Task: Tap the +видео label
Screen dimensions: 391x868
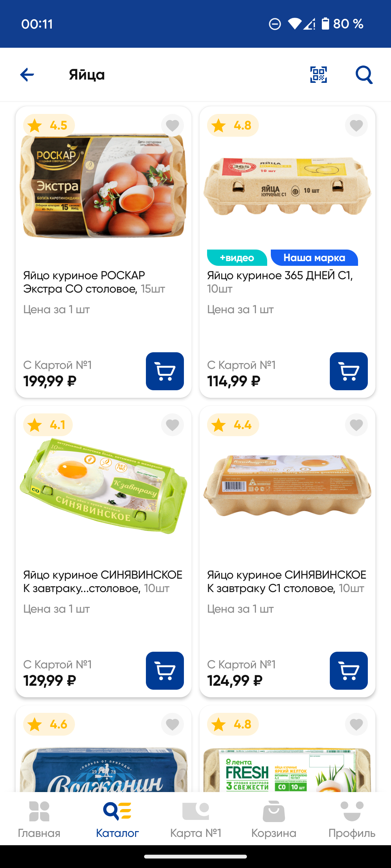Action: 237,258
